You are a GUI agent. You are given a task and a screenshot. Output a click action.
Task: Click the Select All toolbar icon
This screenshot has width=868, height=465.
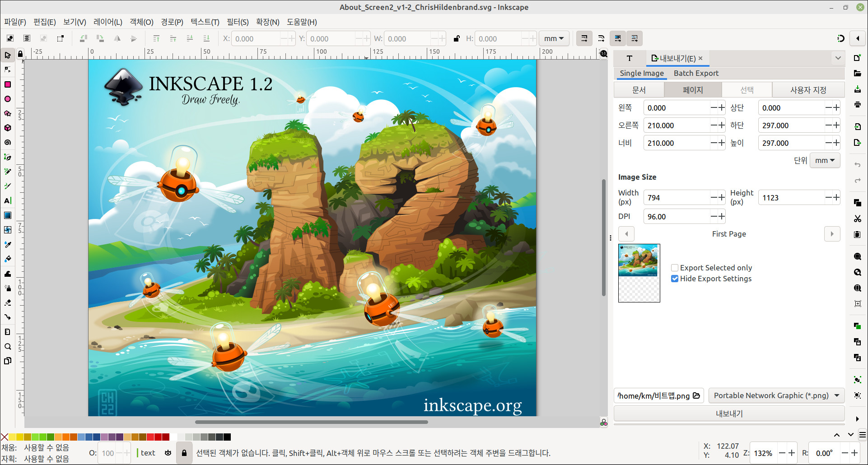coord(10,38)
